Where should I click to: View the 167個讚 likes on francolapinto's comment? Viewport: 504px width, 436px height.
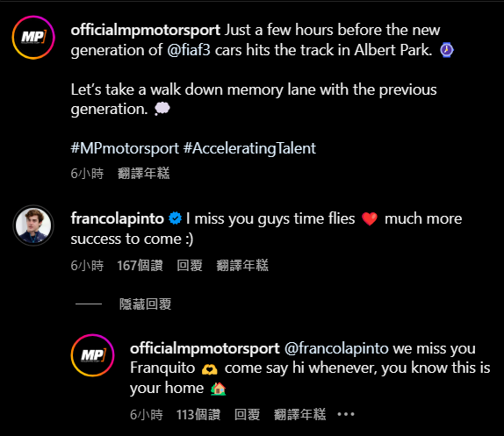140,266
